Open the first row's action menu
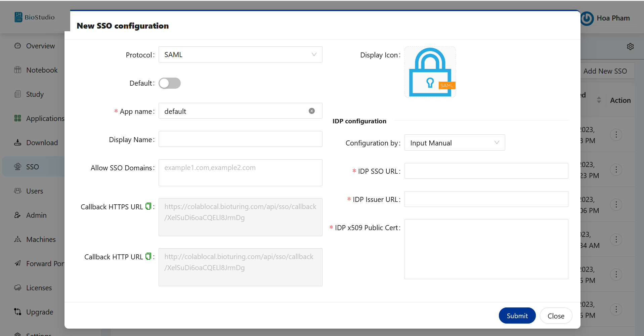This screenshot has width=644, height=336. tap(616, 135)
